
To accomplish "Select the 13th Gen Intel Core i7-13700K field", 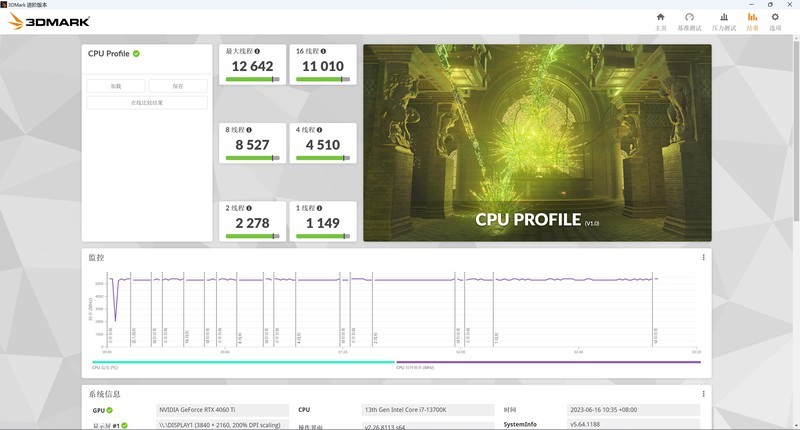I will [428, 410].
